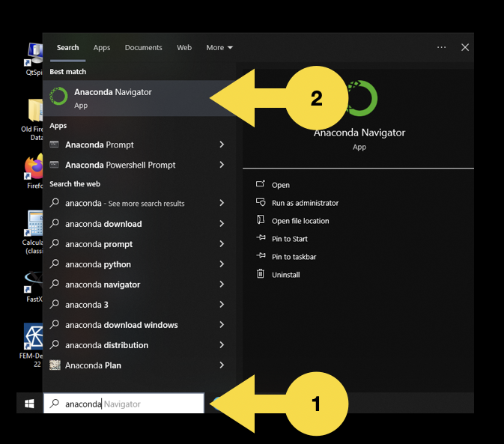
Task: Click the shield icon for Run as administrator
Action: click(x=261, y=202)
